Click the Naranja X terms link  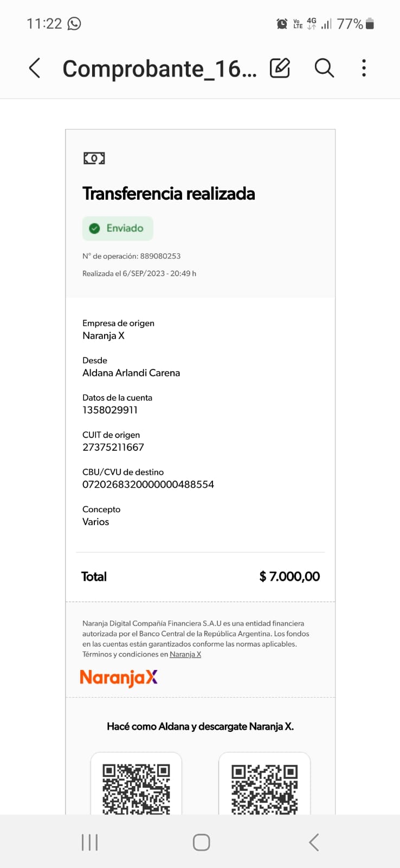click(185, 654)
